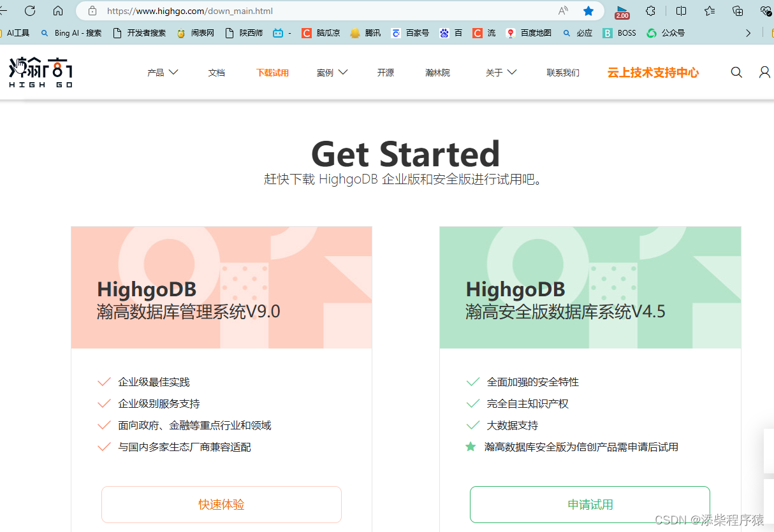Go to browser home page icon
Viewport: 774px width, 532px height.
[x=58, y=11]
